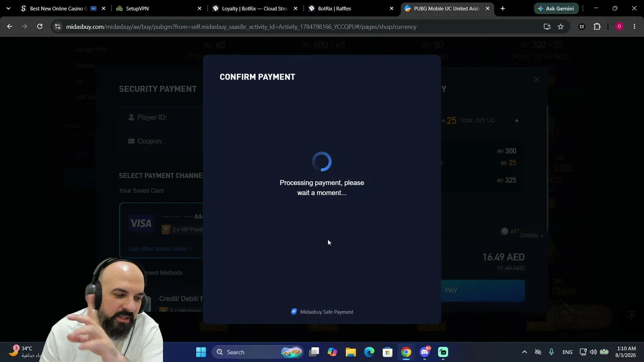The height and width of the screenshot is (362, 644).
Task: Open the clock and date panel
Action: point(626,352)
